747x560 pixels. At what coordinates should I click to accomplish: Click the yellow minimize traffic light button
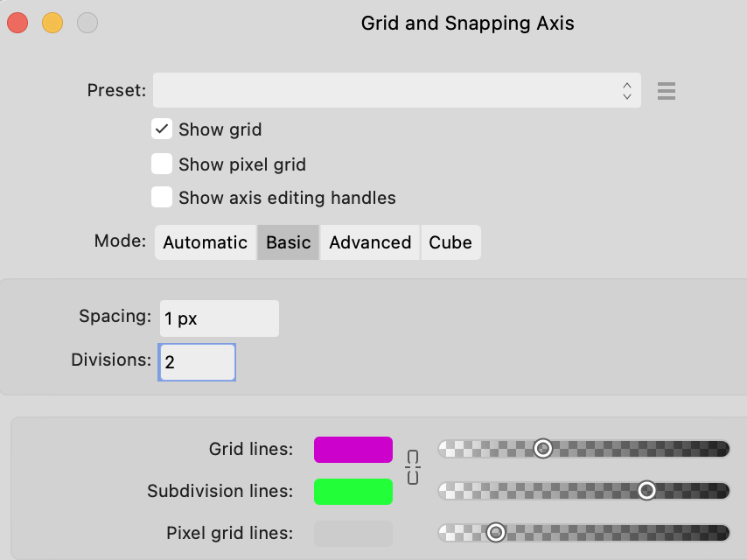pos(52,24)
